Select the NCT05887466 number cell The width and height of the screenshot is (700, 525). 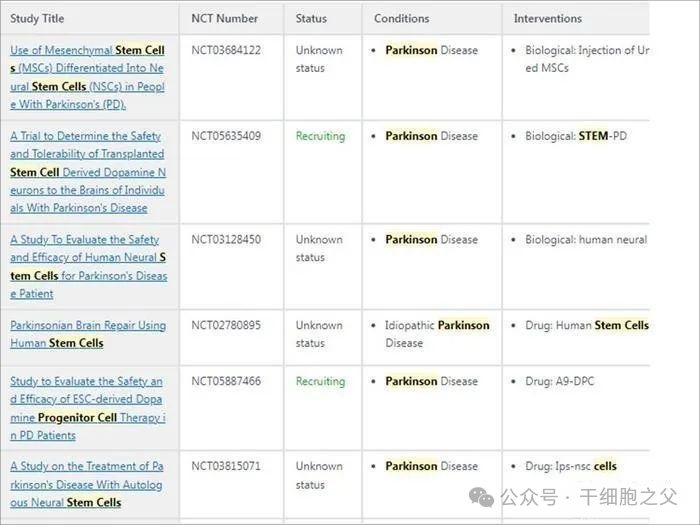226,381
